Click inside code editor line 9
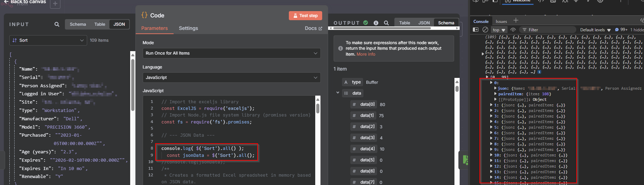The height and width of the screenshot is (185, 644). (x=210, y=155)
